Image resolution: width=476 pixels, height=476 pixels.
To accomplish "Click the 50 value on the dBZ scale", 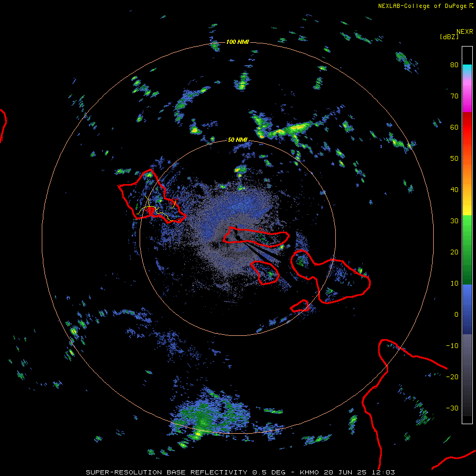I will point(454,159).
